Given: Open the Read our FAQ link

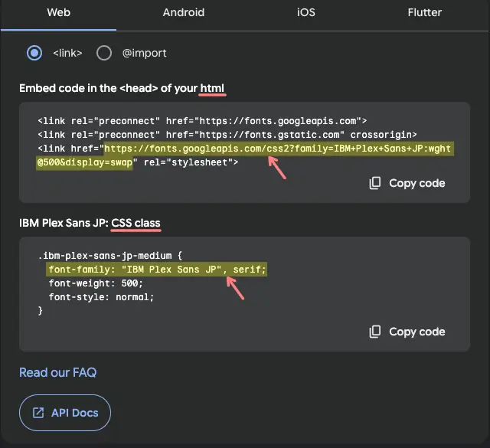Looking at the screenshot, I should (x=58, y=372).
